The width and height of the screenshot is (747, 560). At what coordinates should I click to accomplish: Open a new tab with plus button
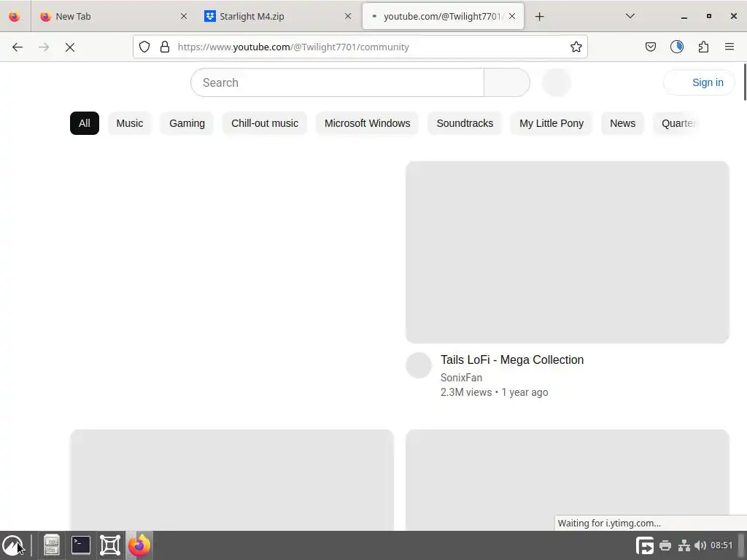[x=539, y=17]
